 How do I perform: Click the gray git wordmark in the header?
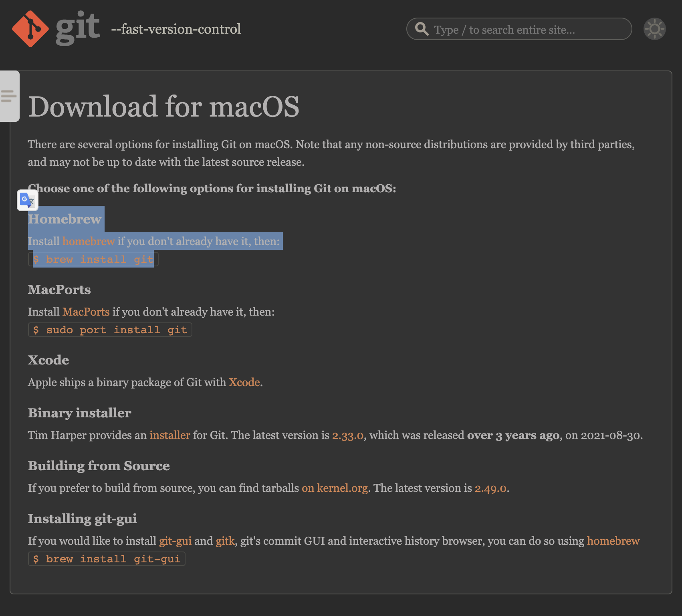78,28
